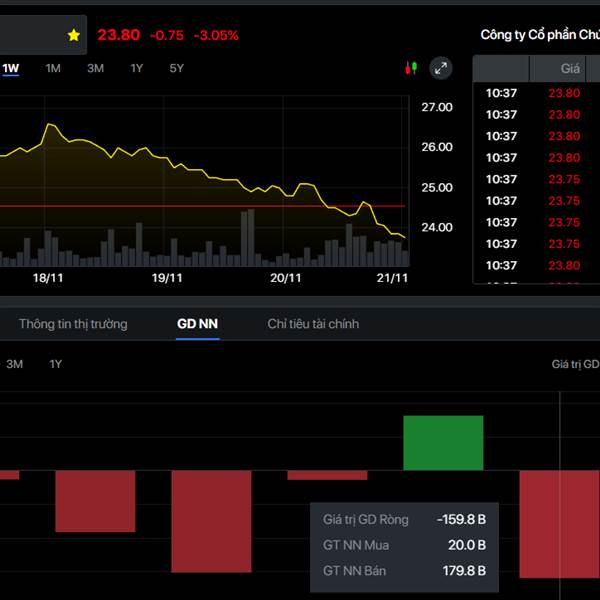Click the 18/11 date label on chart
The image size is (600, 600).
pos(48,278)
